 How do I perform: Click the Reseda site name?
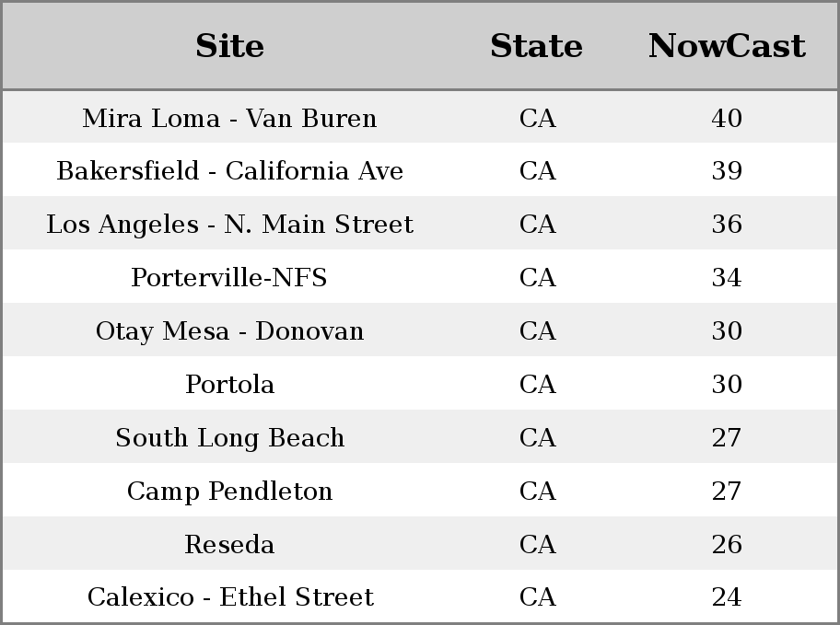click(x=230, y=545)
